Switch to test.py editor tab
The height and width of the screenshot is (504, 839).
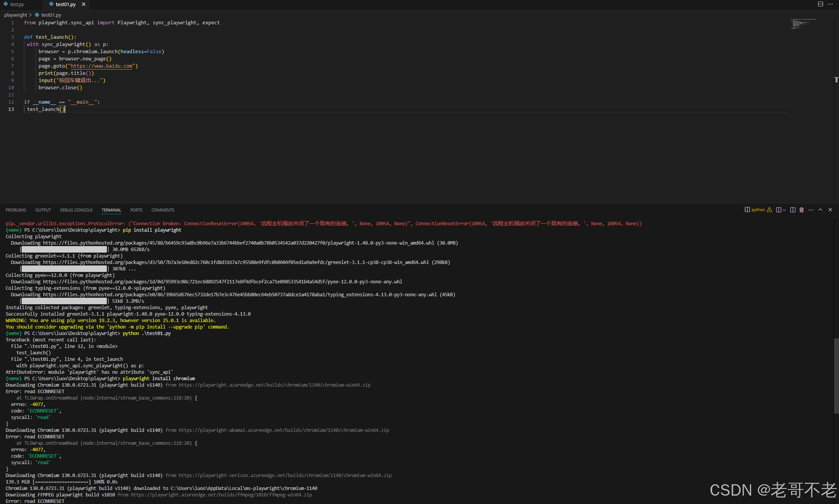[17, 4]
